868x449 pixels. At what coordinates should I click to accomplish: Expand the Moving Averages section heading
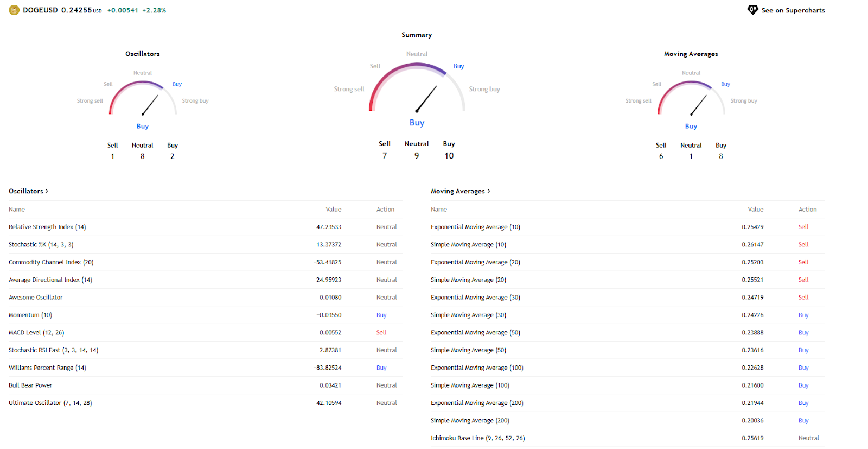pyautogui.click(x=460, y=191)
